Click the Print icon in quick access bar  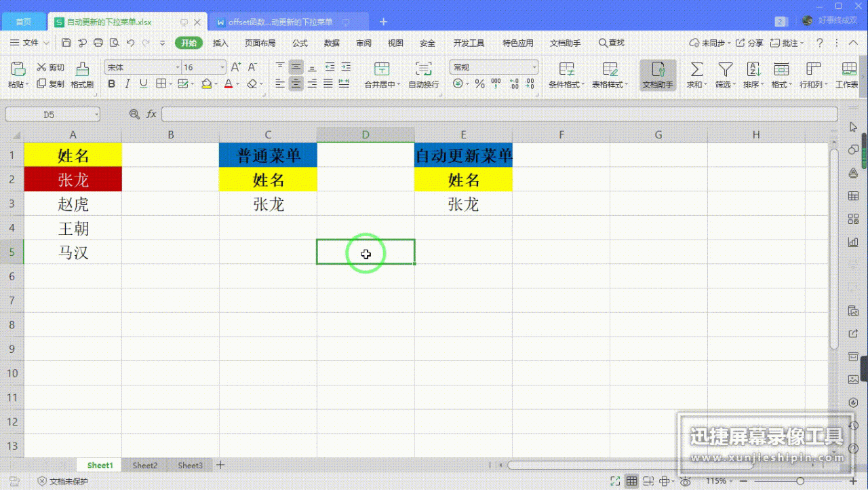tap(98, 43)
